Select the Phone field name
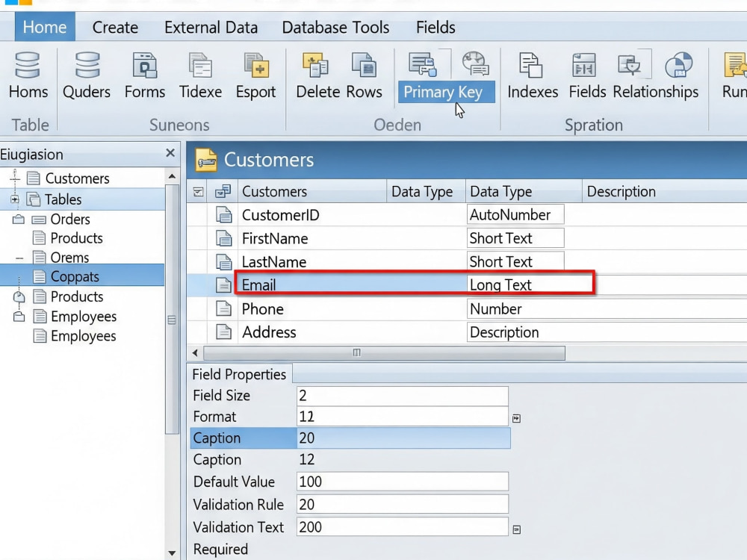This screenshot has width=747, height=560. [262, 308]
